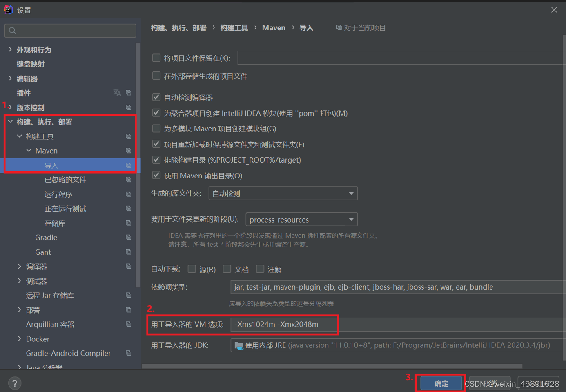Expand the 编辑器 section

coord(10,78)
